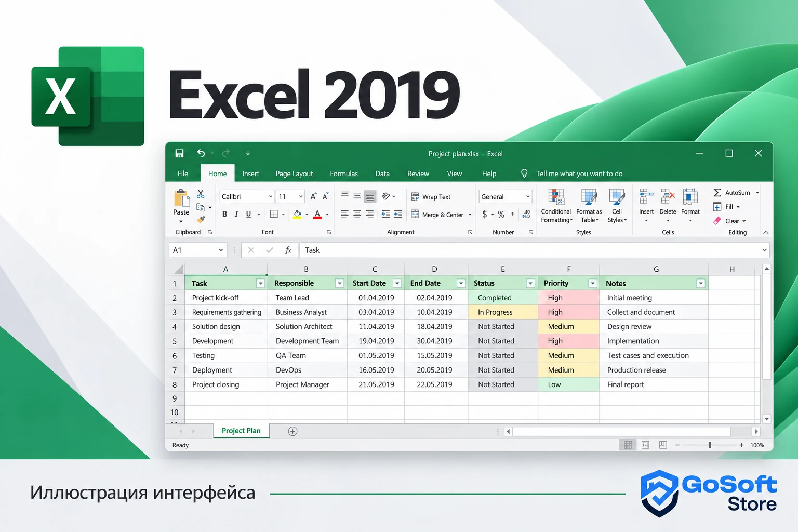
Task: Switch to Page Layout view in status bar
Action: pos(645,445)
